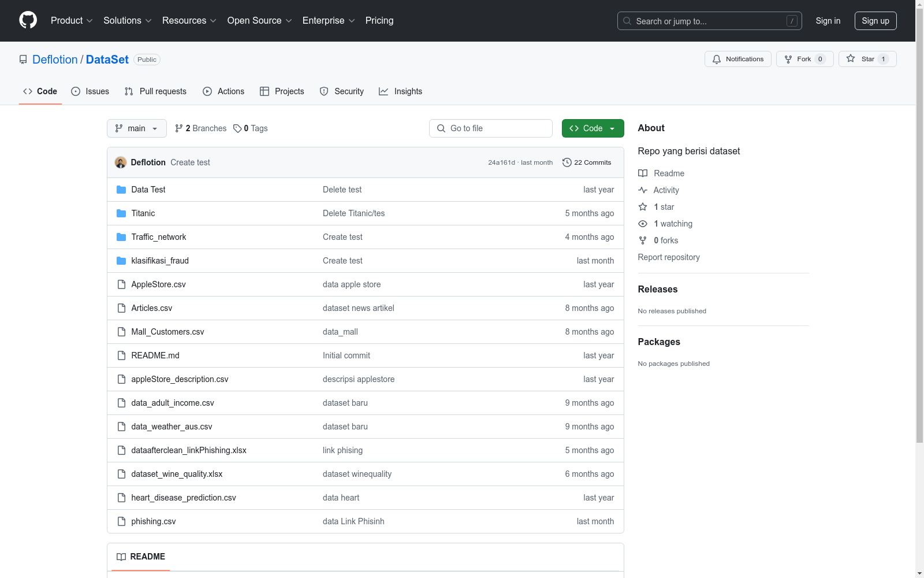Click the dataset_wine_quality.xlsx file icon
Screen dimensions: 924x578
[121, 474]
